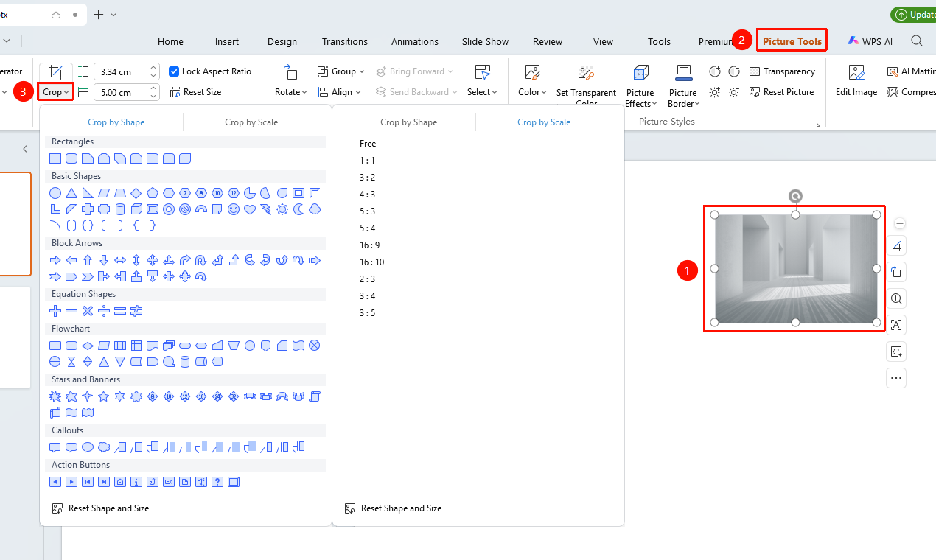936x560 pixels.
Task: Open the Design ribbon tab
Action: tap(282, 41)
